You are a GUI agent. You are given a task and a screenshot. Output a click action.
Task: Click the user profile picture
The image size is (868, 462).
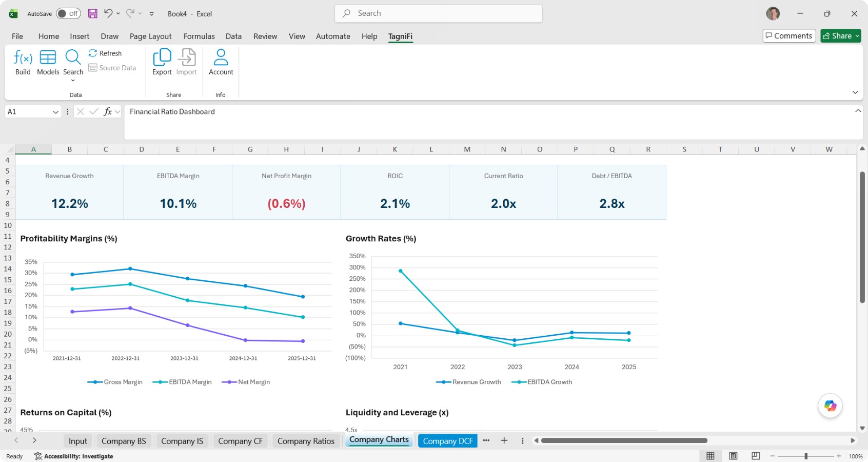coord(773,13)
